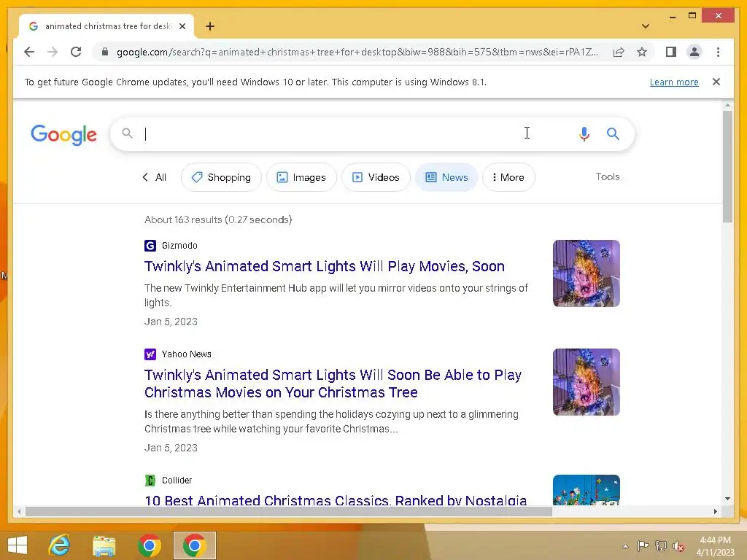Launch Internet Explorer from taskbar
This screenshot has height=560, width=747.
click(x=59, y=545)
